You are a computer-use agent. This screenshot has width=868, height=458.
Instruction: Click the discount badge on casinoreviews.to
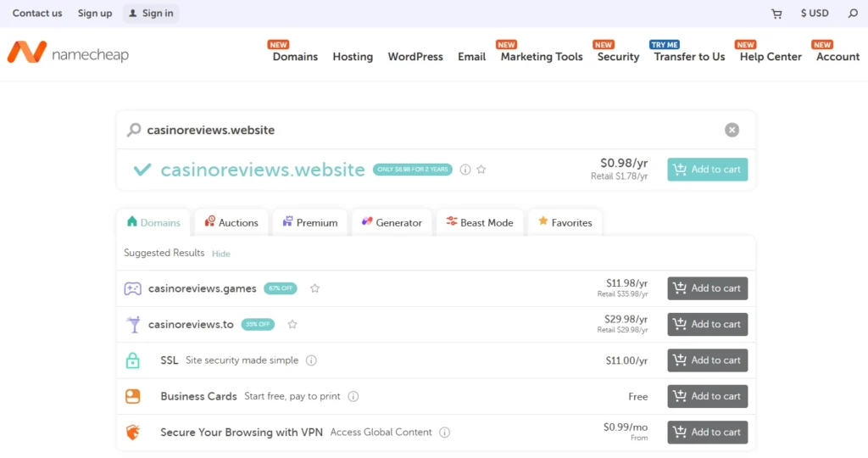(x=258, y=325)
